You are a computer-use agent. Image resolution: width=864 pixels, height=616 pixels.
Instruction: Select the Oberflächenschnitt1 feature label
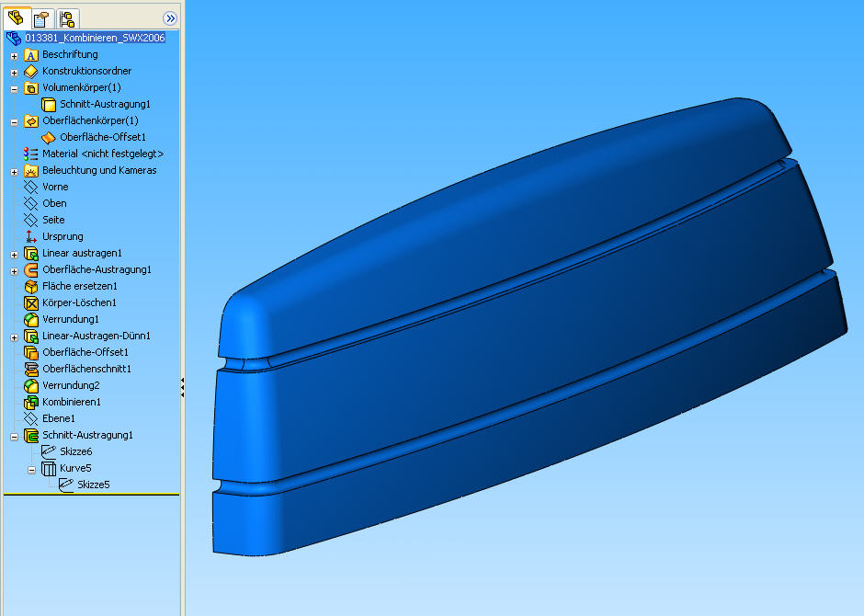[86, 369]
